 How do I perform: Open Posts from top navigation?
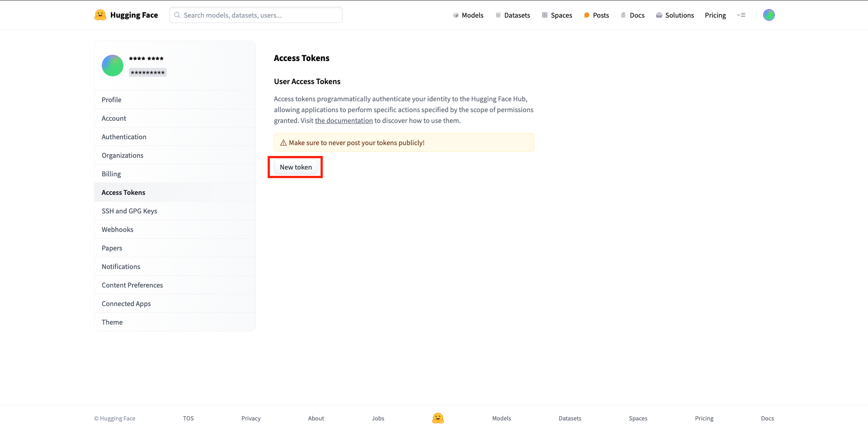(596, 15)
